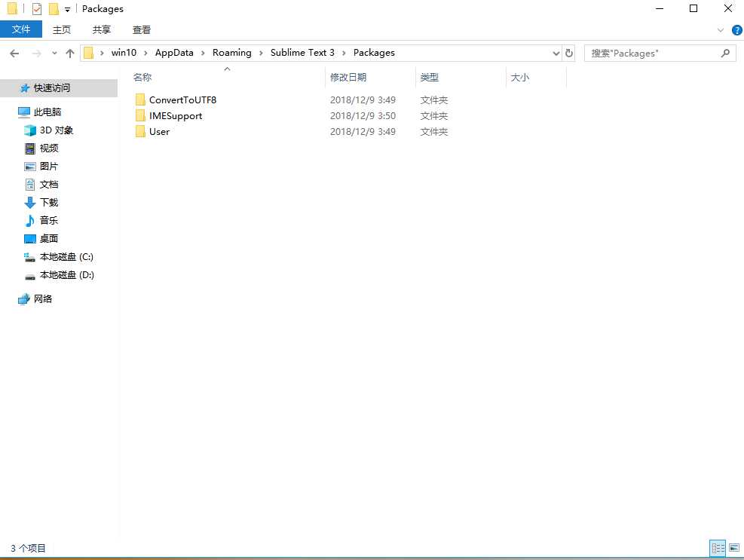Select the IMESupport folder
Screen dimensions: 744x560
pyautogui.click(x=176, y=116)
